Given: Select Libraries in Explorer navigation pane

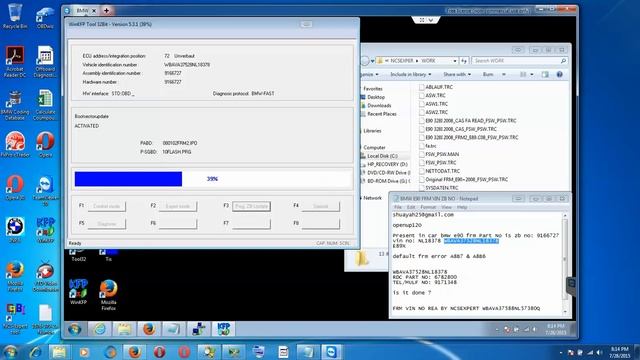Looking at the screenshot, I should (x=372, y=131).
